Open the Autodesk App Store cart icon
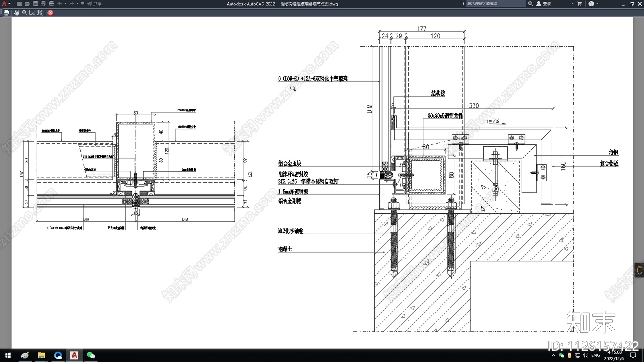 click(580, 4)
